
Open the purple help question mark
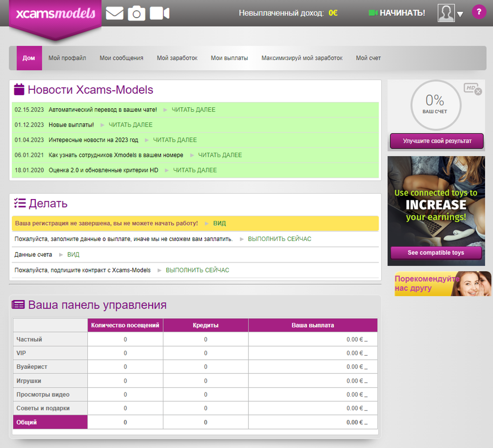pyautogui.click(x=479, y=12)
